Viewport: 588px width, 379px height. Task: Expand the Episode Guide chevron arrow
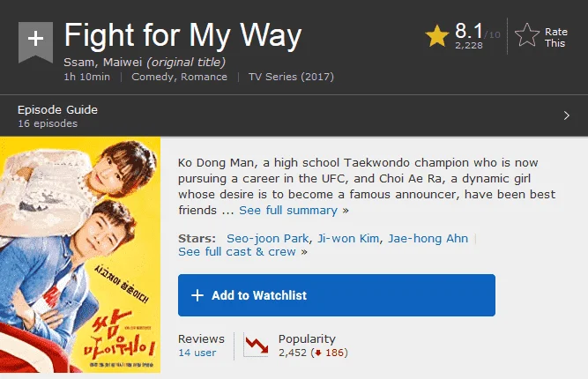coord(567,115)
